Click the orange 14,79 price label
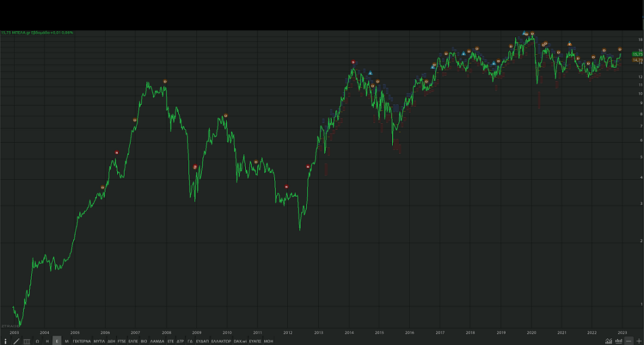Screen dimensions: 644x345 coord(637,60)
